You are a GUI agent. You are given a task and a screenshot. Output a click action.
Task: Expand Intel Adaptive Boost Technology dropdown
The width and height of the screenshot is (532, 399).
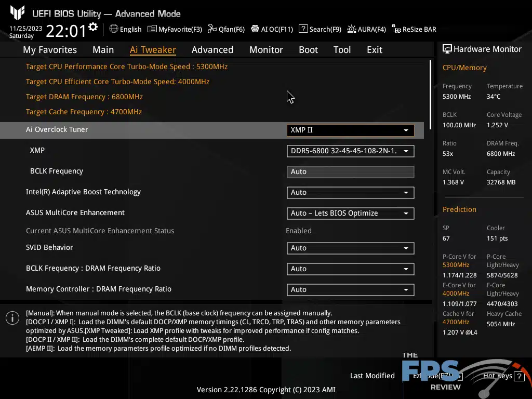click(351, 193)
